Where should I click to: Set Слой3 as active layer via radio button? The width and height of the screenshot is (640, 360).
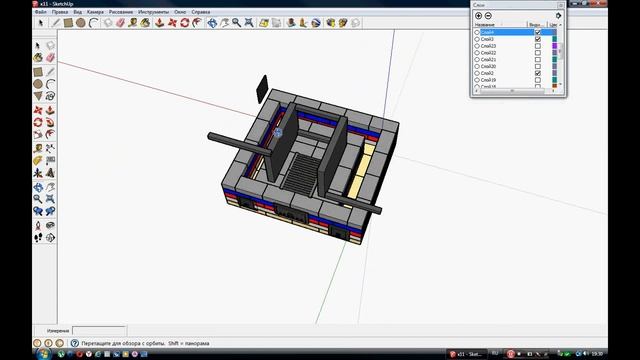477,39
